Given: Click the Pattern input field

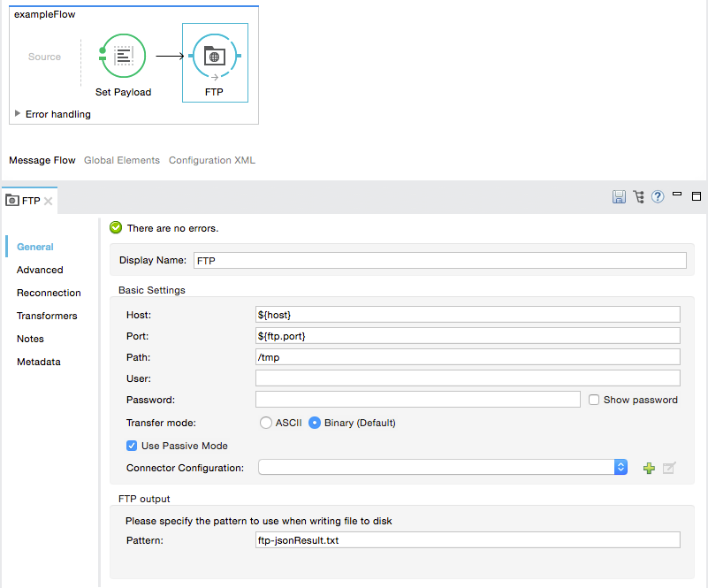Looking at the screenshot, I should 468,539.
